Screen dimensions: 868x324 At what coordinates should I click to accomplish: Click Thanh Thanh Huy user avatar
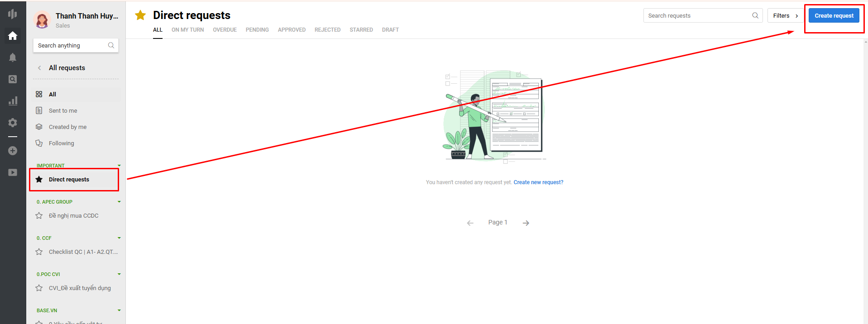(42, 19)
